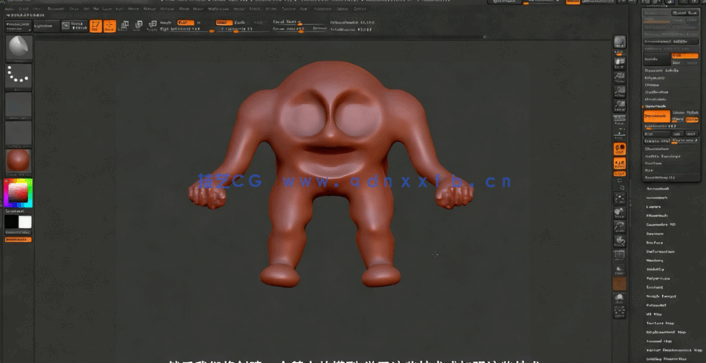Image resolution: width=706 pixels, height=363 pixels.
Task: Toggle Persp perspective icon in right shelf
Action: tap(620, 120)
